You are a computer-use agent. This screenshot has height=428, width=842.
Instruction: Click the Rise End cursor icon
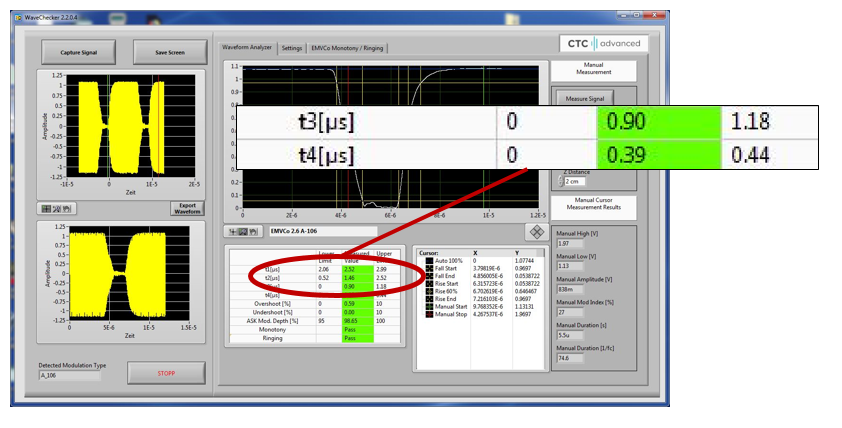(429, 299)
